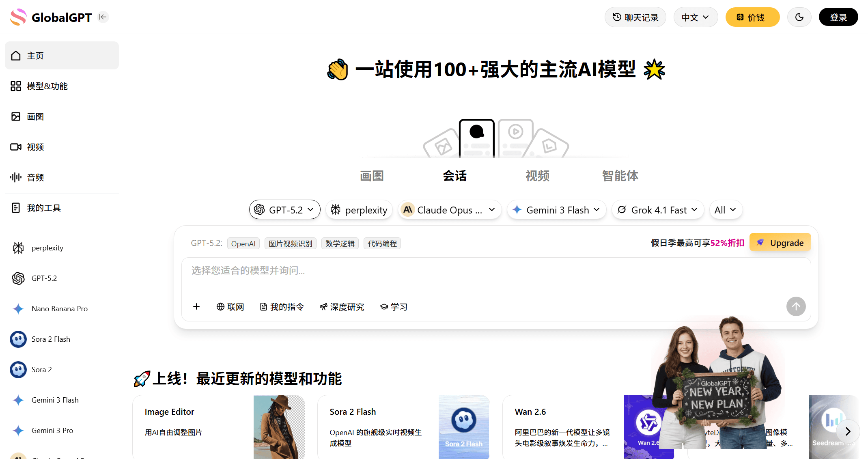The image size is (868, 459).
Task: Click the yellow 价钱 pricing button
Action: [752, 17]
